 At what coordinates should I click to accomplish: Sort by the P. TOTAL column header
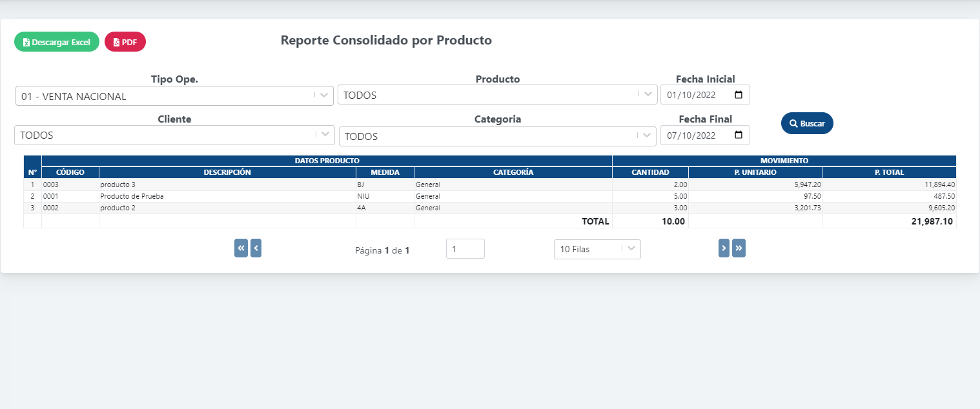pyautogui.click(x=888, y=172)
